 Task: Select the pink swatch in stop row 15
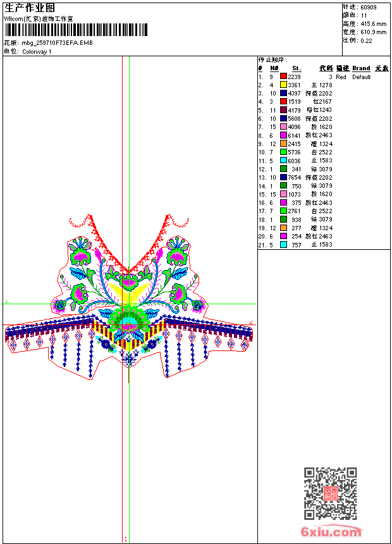[x=283, y=194]
